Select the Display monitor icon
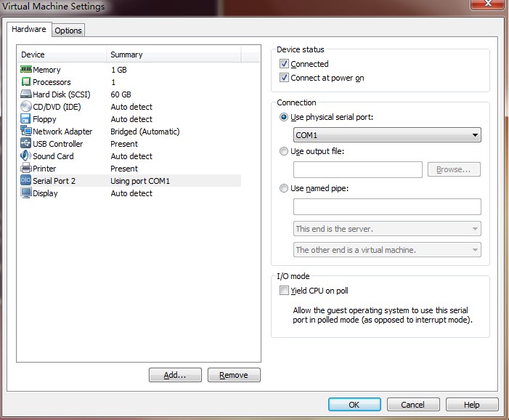The width and height of the screenshot is (509, 420). tap(26, 193)
